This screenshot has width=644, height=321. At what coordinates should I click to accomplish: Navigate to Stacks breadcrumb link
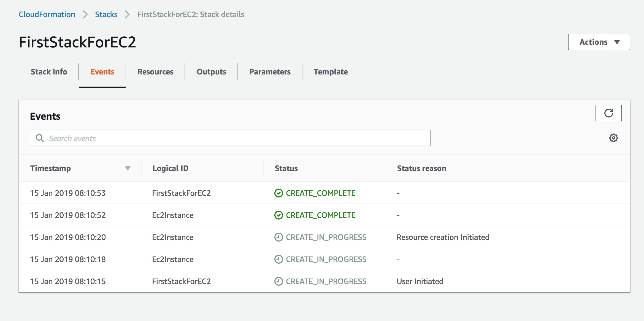106,14
